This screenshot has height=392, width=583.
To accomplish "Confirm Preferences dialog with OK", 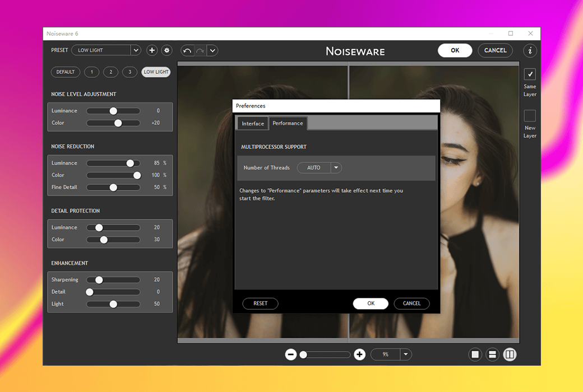I will point(371,303).
